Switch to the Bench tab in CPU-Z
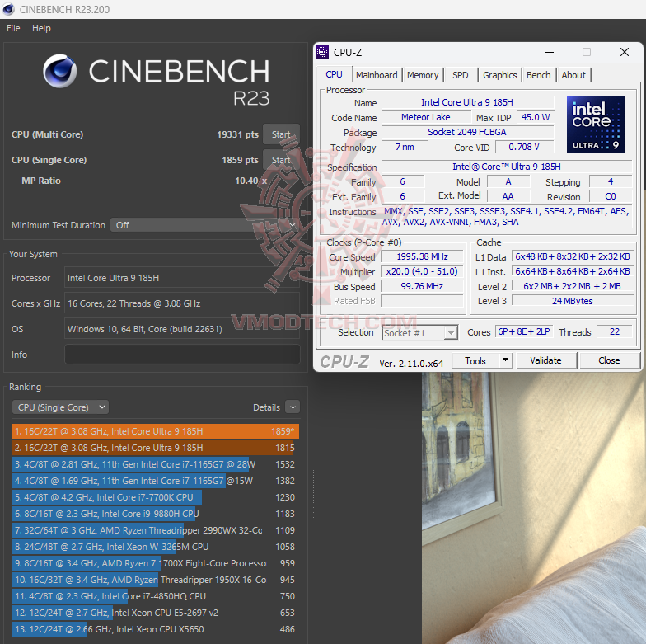The width and height of the screenshot is (646, 644). click(x=539, y=75)
